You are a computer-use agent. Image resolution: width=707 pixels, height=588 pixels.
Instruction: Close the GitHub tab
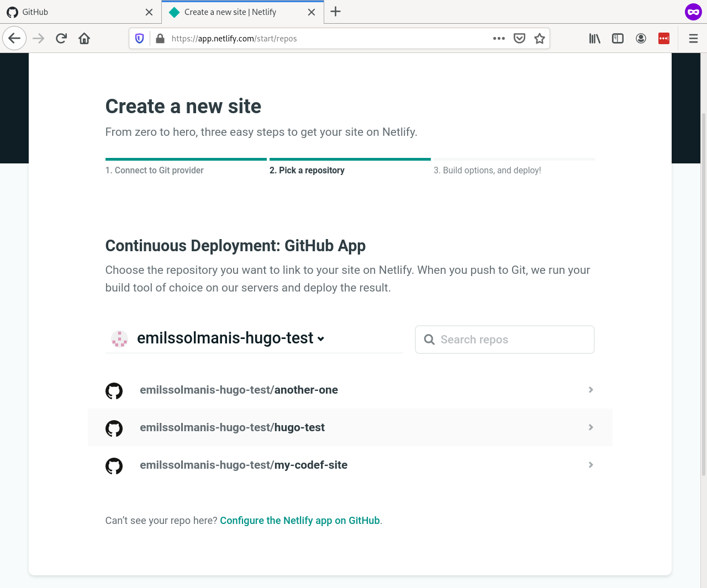[x=149, y=12]
